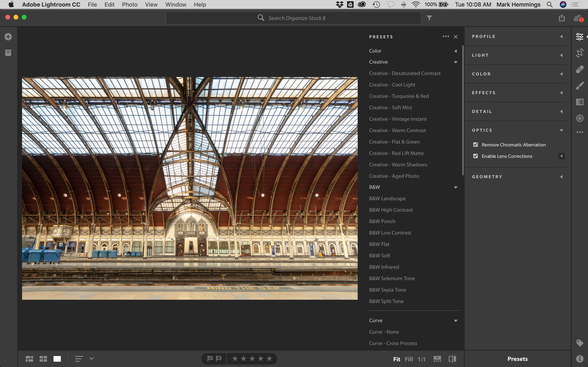
Task: Select the Healing Brush tool icon
Action: point(580,69)
